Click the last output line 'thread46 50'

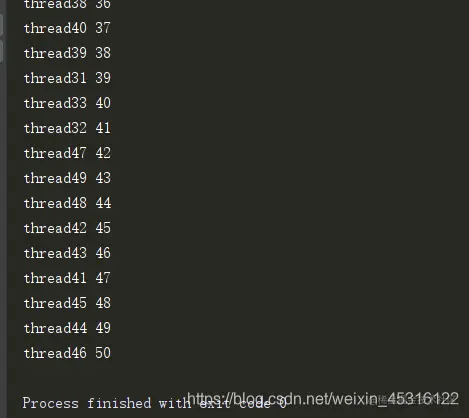coord(67,353)
